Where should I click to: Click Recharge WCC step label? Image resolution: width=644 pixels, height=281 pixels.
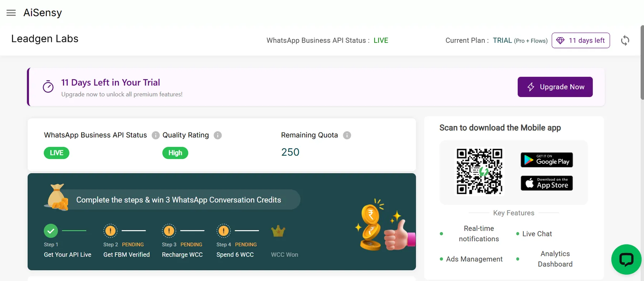[182, 255]
